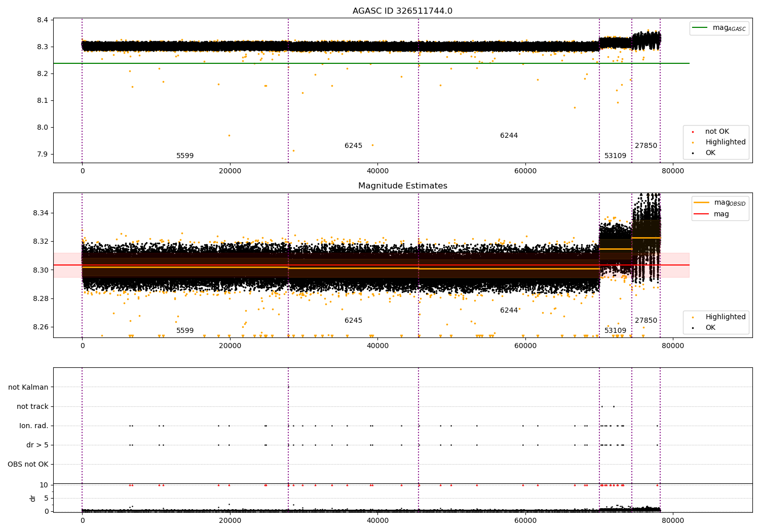Click the 6245 observation label in top plot
The width and height of the screenshot is (760, 532).
pyautogui.click(x=353, y=146)
